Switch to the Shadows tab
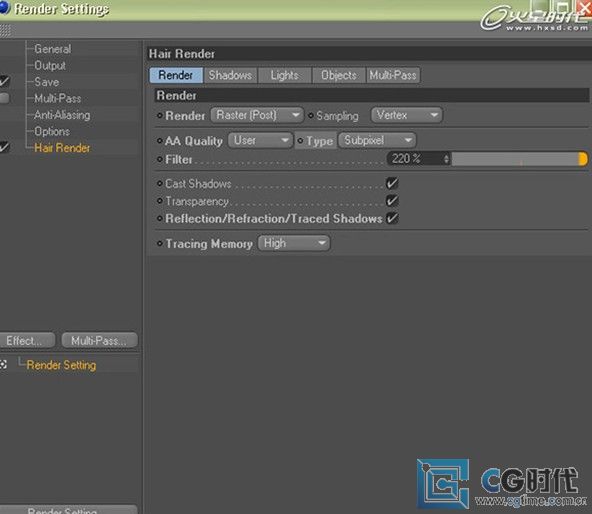 point(230,75)
